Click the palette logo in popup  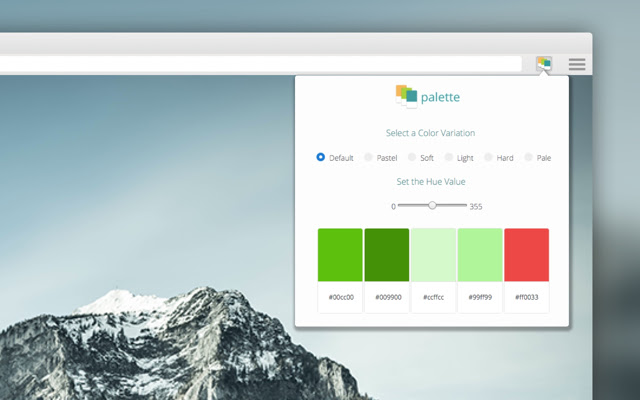(406, 96)
